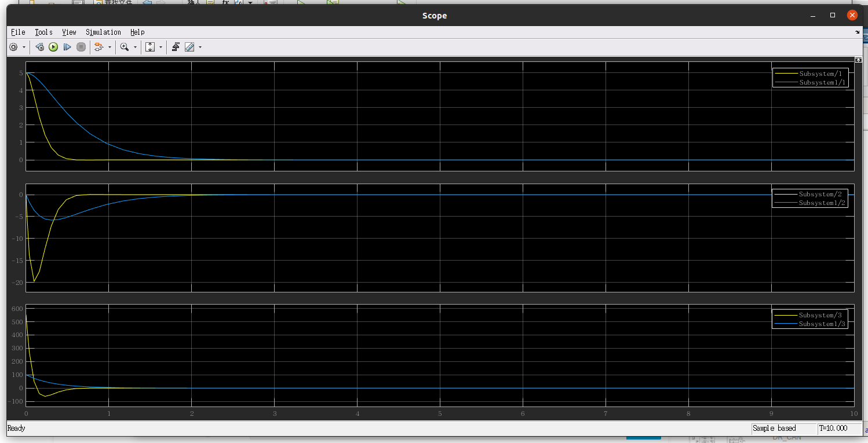Minimize the Scope window

click(814, 15)
